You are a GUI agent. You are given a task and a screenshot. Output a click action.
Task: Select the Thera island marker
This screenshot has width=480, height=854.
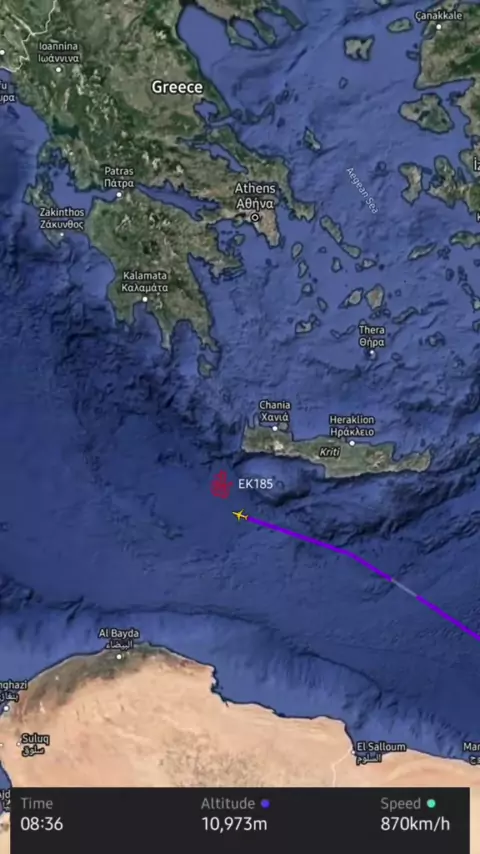[372, 353]
